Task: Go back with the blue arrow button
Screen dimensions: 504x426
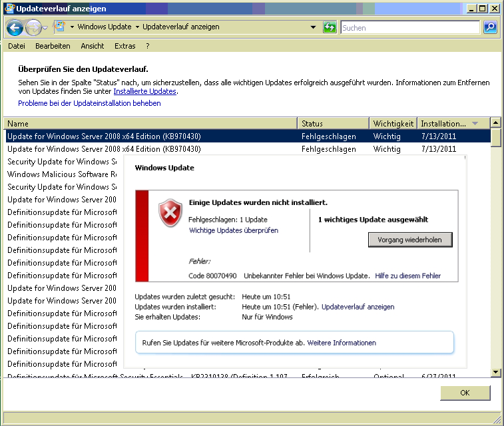Action: 15,28
